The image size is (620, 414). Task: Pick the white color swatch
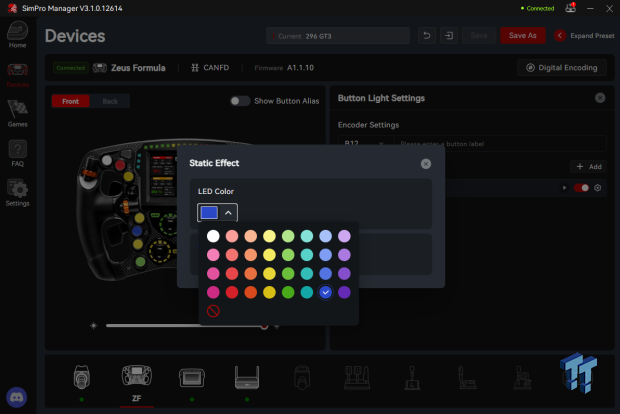tap(213, 236)
